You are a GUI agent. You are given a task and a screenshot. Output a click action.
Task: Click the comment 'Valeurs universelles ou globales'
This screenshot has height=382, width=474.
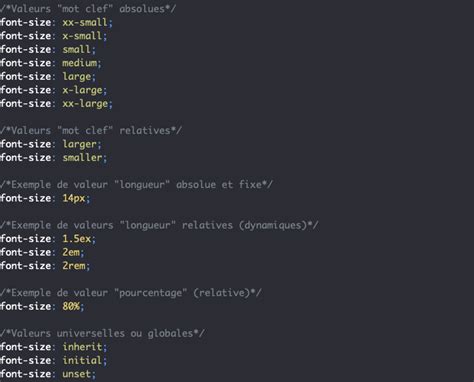click(x=102, y=333)
